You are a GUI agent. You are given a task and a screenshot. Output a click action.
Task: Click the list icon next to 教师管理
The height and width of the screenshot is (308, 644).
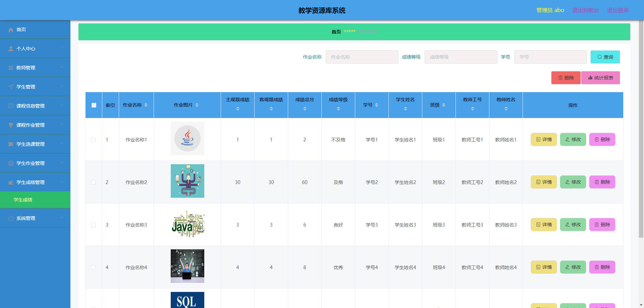click(x=11, y=68)
